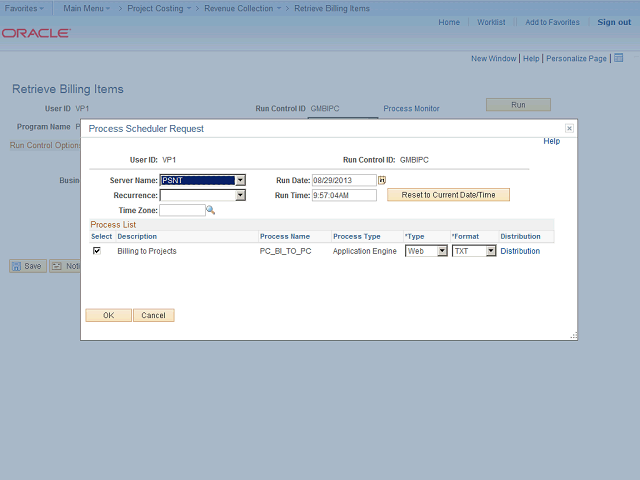Click the Sign out link
640x480 pixels.
614,22
